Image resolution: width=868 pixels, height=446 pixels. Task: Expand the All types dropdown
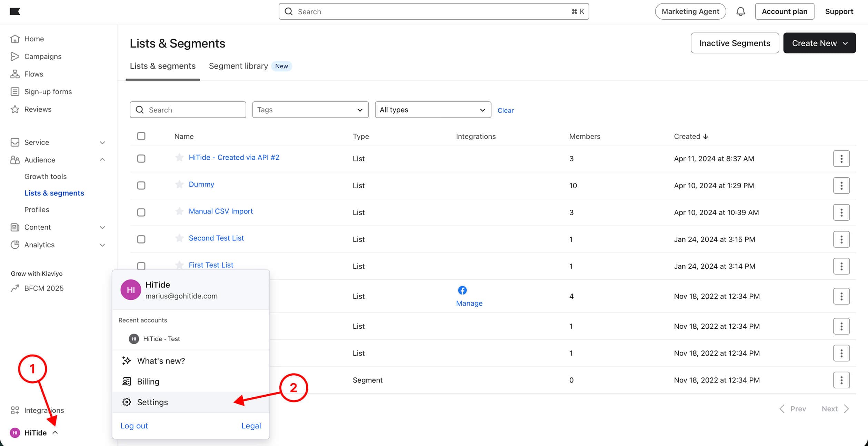click(x=432, y=110)
